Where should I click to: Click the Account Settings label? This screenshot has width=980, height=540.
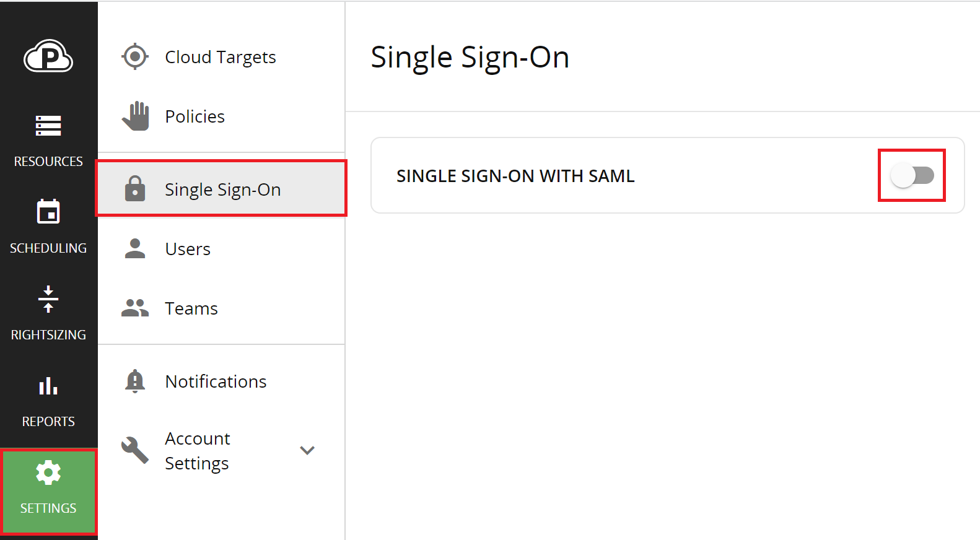[198, 451]
